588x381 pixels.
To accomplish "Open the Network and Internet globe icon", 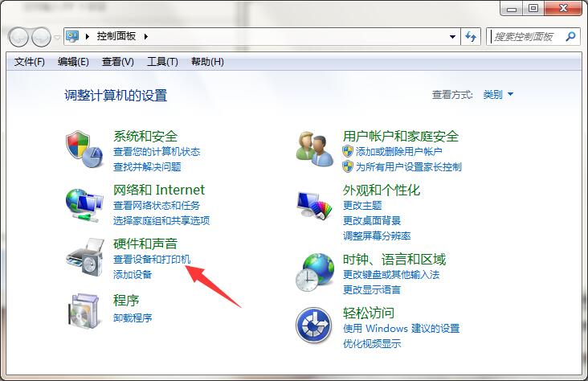I will tap(85, 205).
